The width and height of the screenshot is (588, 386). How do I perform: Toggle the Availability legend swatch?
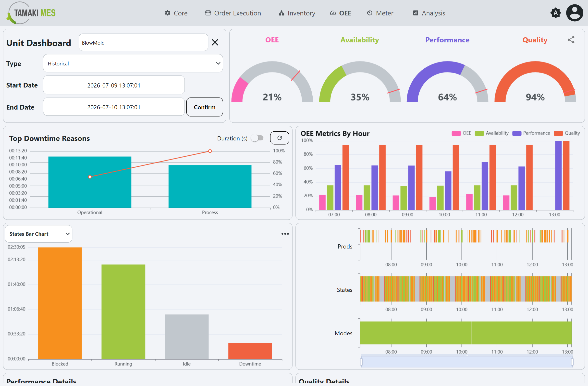(x=479, y=133)
